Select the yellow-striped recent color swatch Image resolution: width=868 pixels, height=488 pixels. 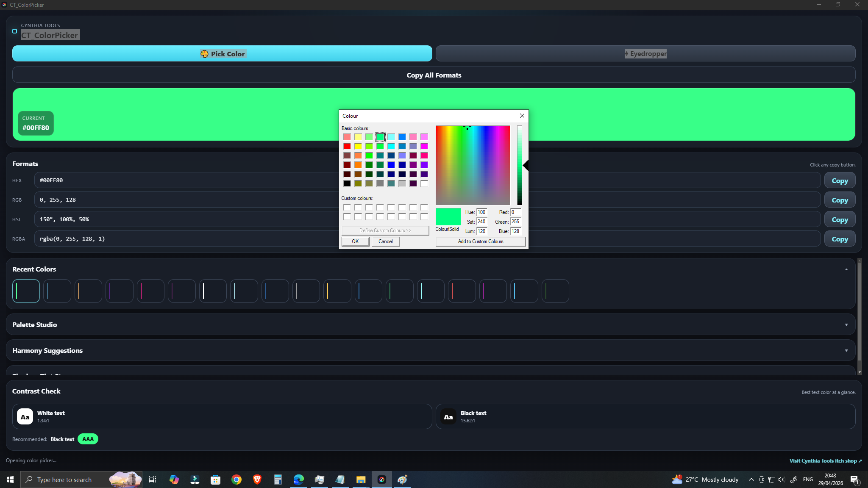point(337,291)
